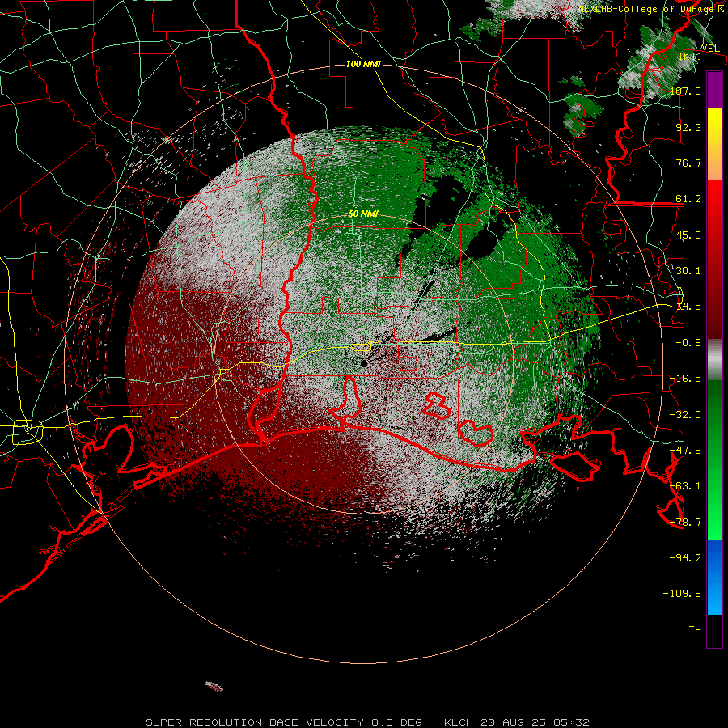Select the -47.6 scale value
The image size is (728, 728).
pyautogui.click(x=685, y=451)
